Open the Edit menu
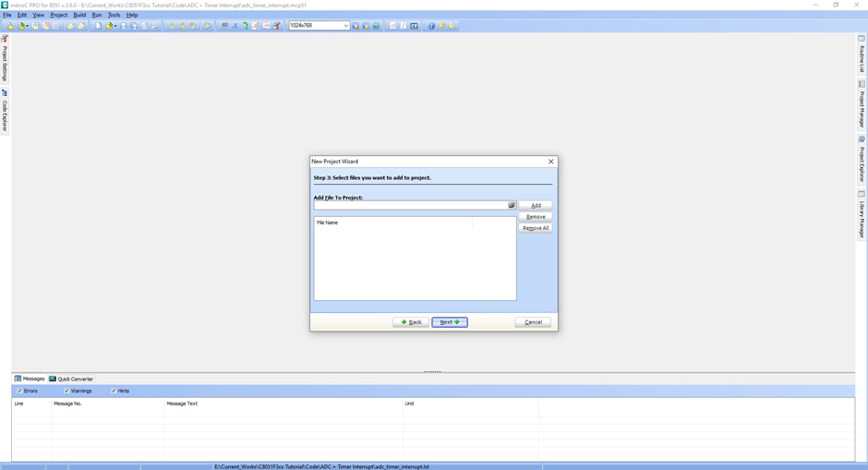This screenshot has width=868, height=470. (x=22, y=15)
